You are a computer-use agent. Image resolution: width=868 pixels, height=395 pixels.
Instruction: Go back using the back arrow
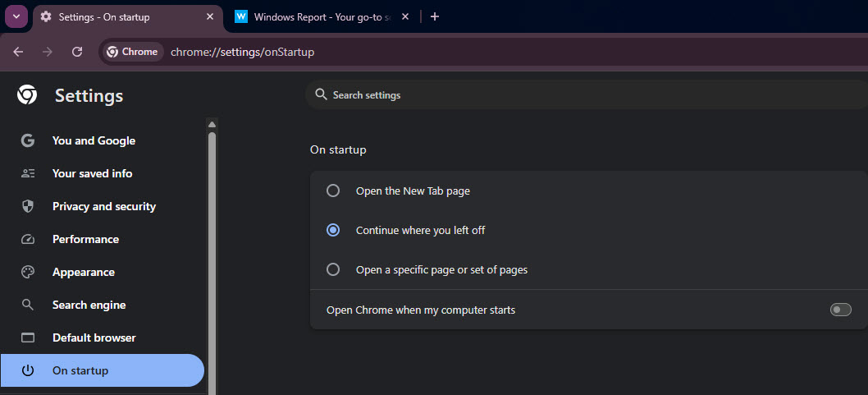coord(18,52)
